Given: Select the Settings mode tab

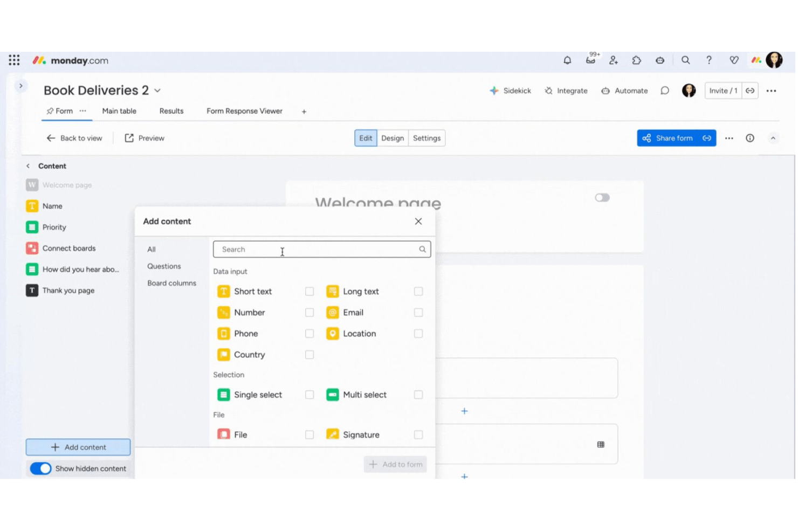Looking at the screenshot, I should 426,138.
